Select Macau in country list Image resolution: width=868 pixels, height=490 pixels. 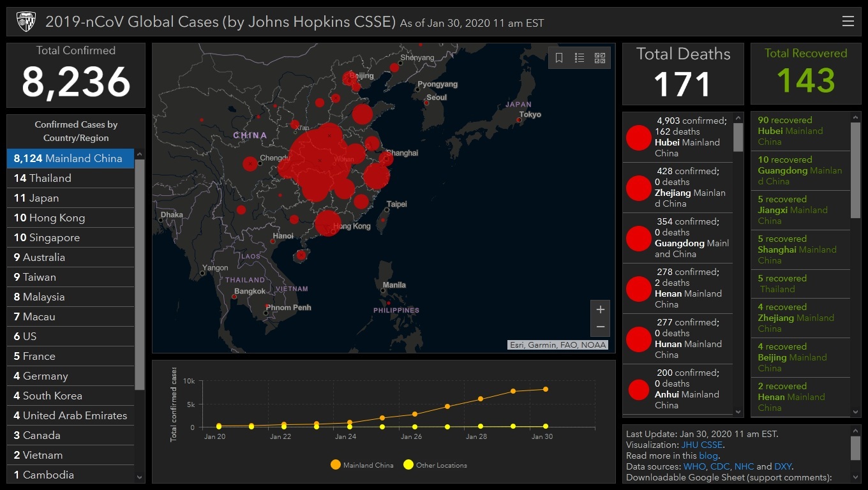click(70, 316)
